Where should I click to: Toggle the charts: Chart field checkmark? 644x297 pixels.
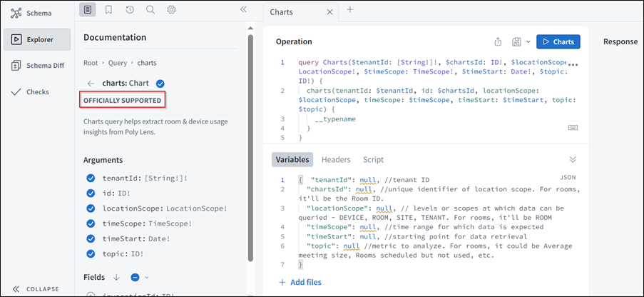tap(160, 84)
